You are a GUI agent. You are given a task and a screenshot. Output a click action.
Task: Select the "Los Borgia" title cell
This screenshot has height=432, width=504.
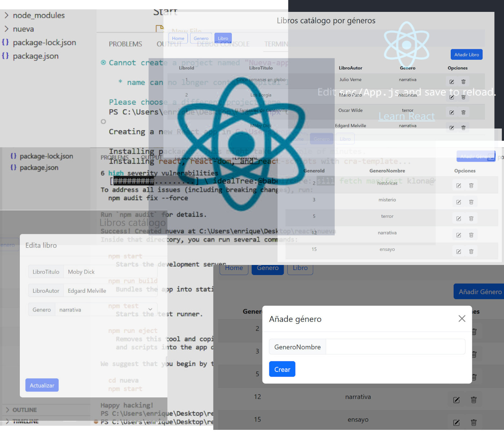click(261, 95)
